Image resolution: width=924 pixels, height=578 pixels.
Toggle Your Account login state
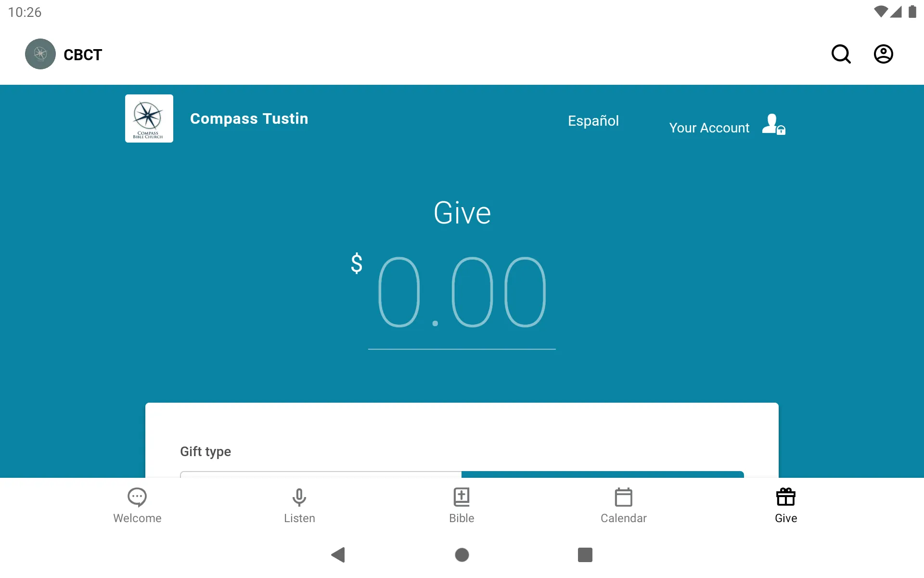click(725, 127)
